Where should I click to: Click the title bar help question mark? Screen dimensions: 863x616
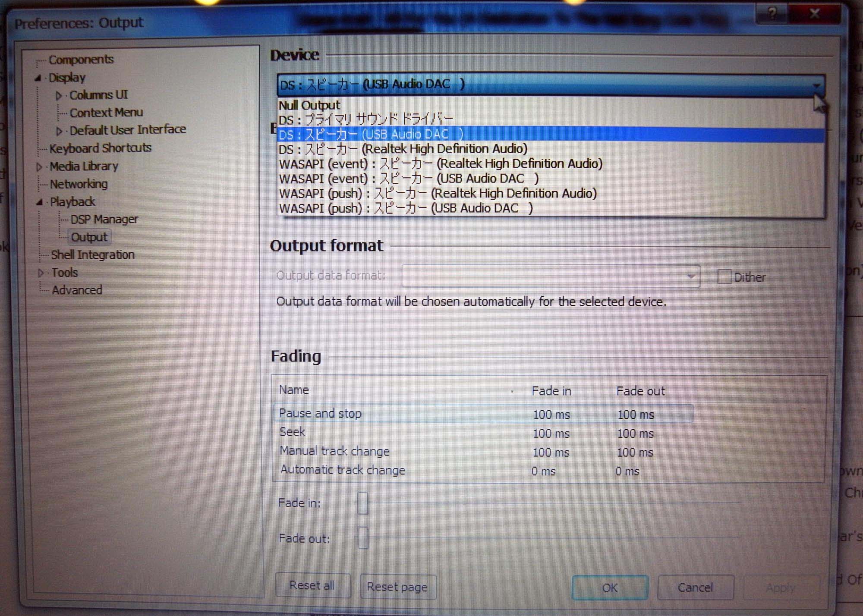coord(772,14)
